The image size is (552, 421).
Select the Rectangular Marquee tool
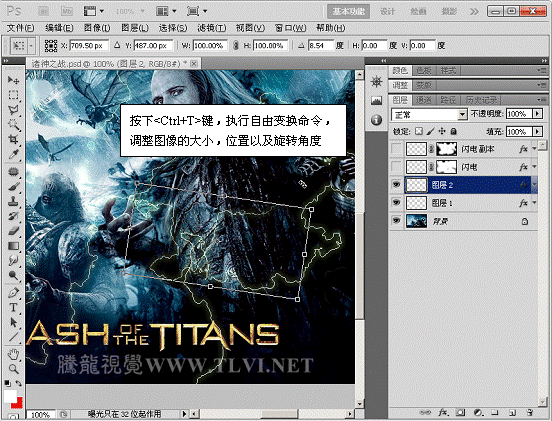tap(13, 95)
